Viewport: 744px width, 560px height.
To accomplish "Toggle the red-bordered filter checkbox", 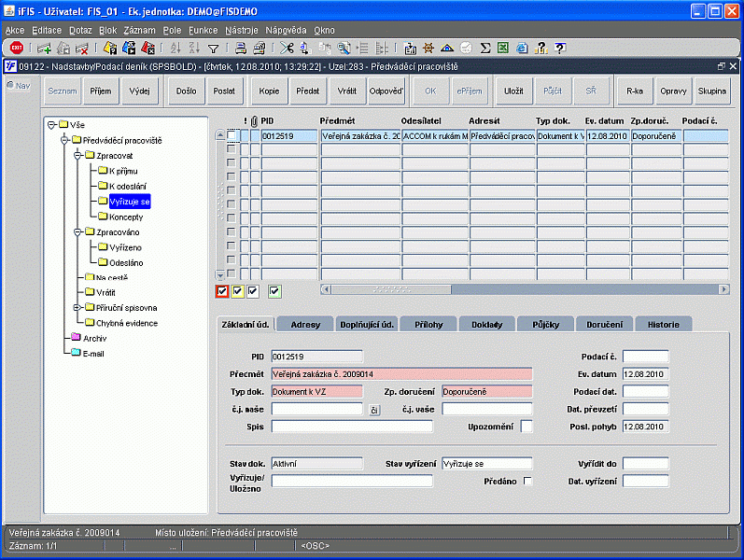I will [222, 292].
